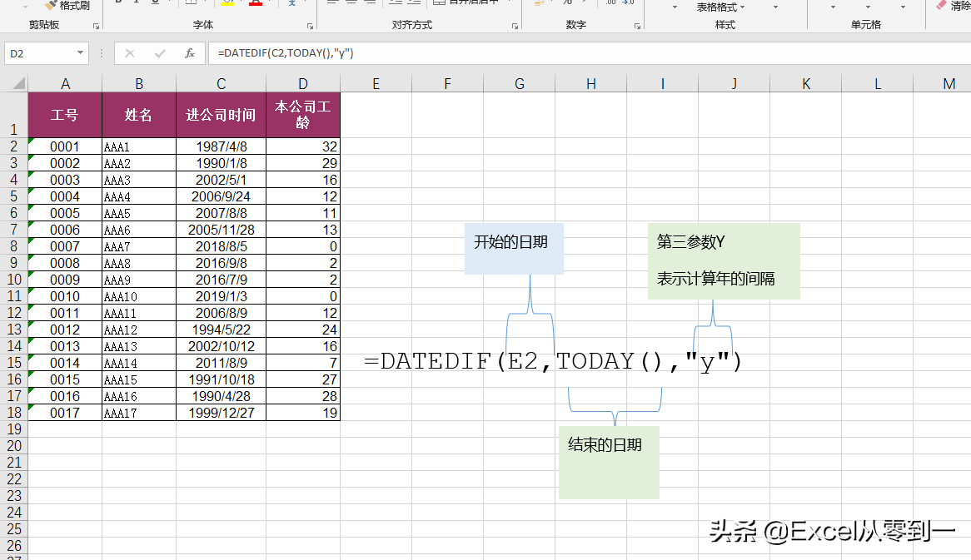Open the Name Box dropdown

[x=81, y=52]
